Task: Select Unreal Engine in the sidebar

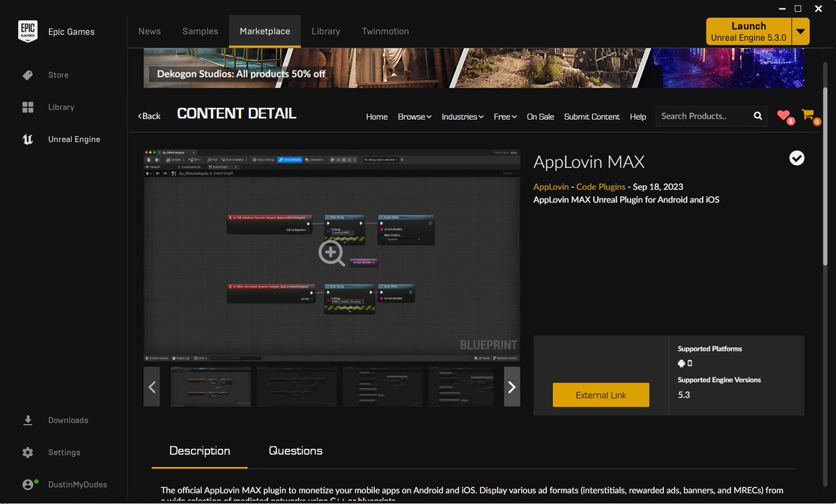Action: coord(61,139)
